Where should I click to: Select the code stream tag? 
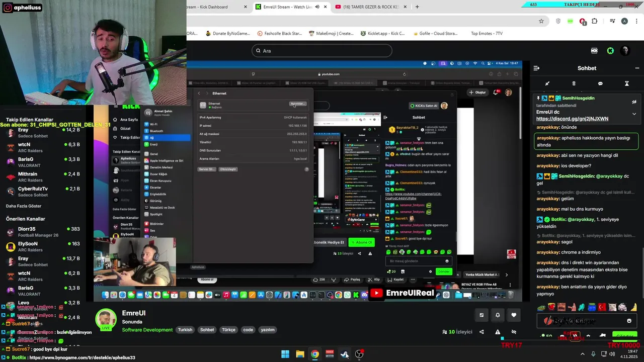248,330
